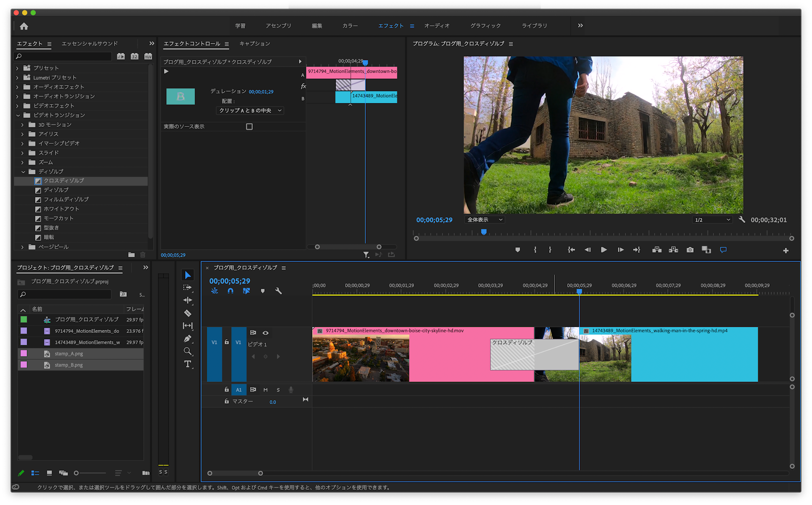Click the duration value 00;00;01;29

[x=261, y=92]
